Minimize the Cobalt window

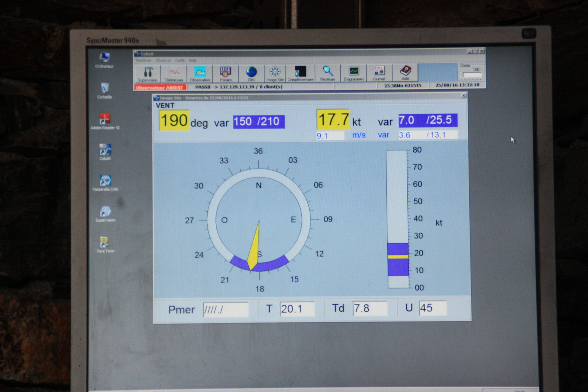[x=469, y=52]
